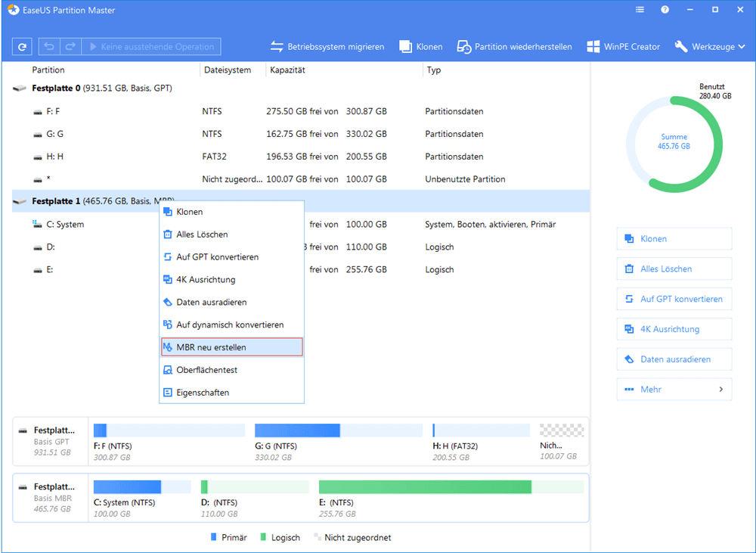Click the D: (NTFS) bar in disk map
The width and height of the screenshot is (756, 553).
point(255,487)
